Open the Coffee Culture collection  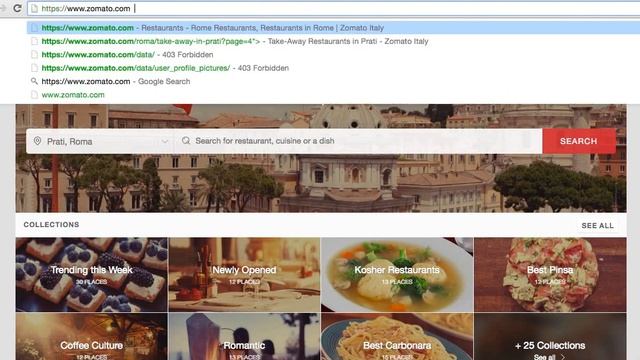91,337
